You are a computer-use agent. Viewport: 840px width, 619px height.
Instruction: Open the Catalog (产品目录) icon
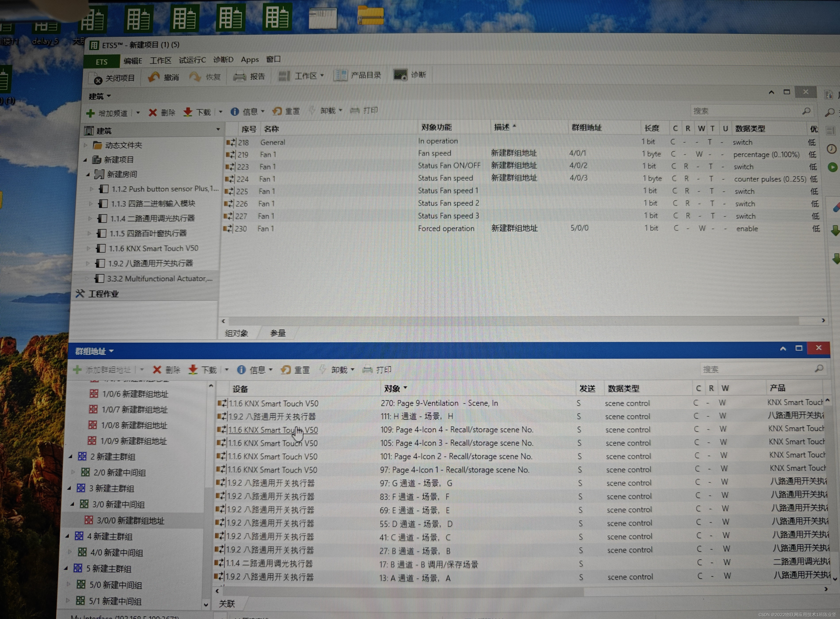(x=340, y=75)
